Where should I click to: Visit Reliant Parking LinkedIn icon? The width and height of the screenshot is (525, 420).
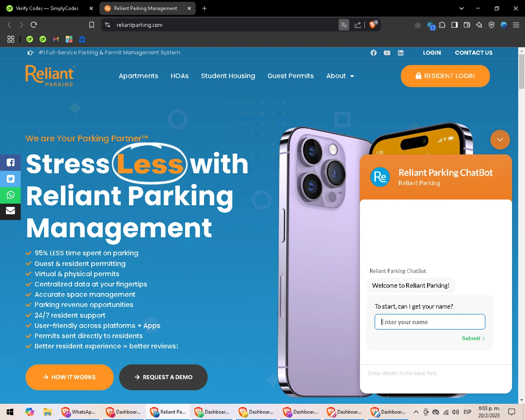coord(401,53)
